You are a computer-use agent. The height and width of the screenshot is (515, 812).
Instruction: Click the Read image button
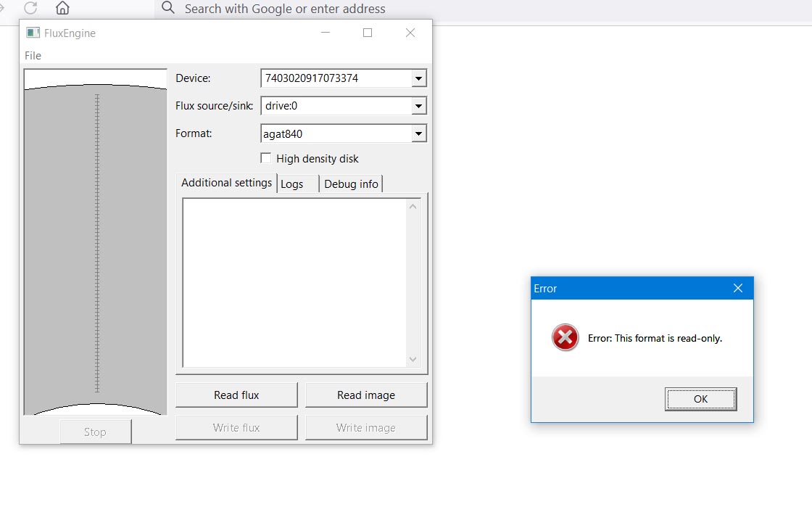tap(366, 395)
